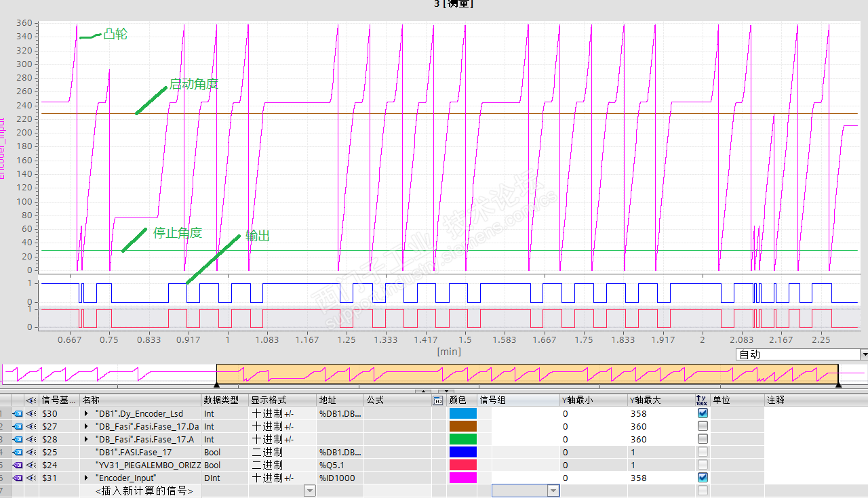Enable Y-scaling checkbox in the $27 row
Screen dimensions: 868x498
703,426
